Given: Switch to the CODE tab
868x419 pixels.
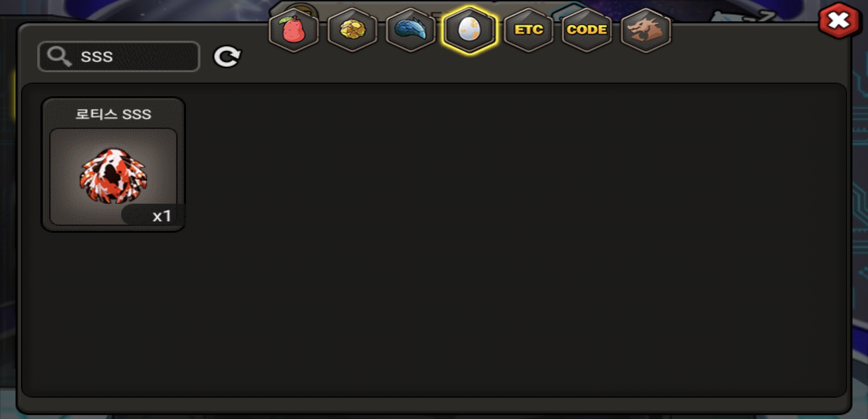Looking at the screenshot, I should [x=587, y=30].
